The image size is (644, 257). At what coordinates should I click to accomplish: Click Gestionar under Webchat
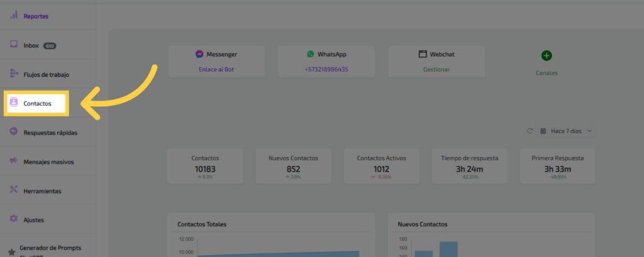pos(436,69)
